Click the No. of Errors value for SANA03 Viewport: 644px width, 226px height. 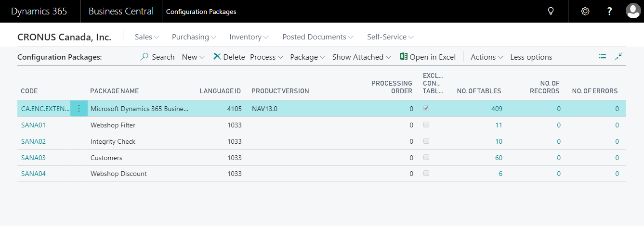(617, 158)
